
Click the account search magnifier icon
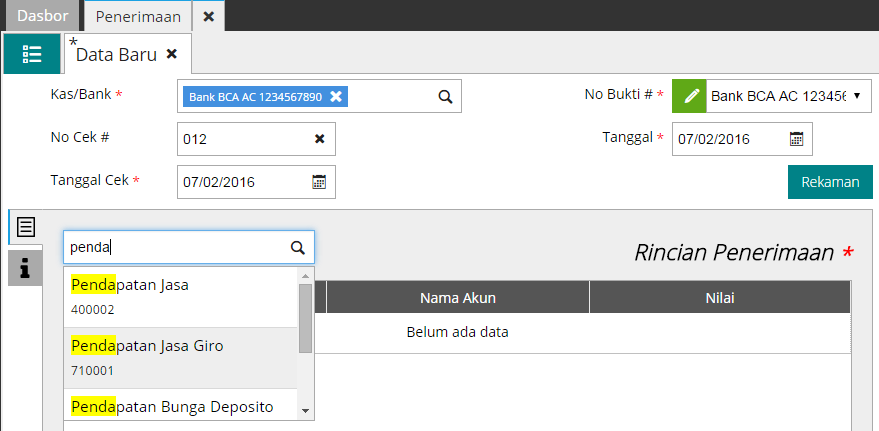tap(297, 247)
